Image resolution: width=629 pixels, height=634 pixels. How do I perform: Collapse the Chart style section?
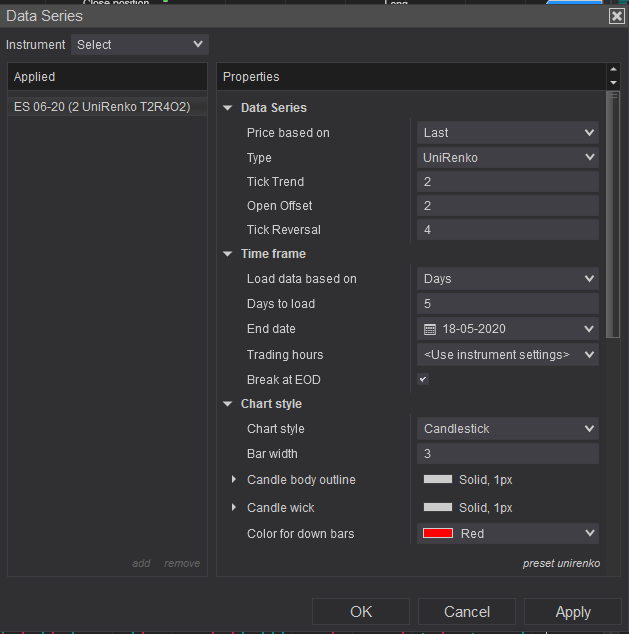click(x=228, y=404)
